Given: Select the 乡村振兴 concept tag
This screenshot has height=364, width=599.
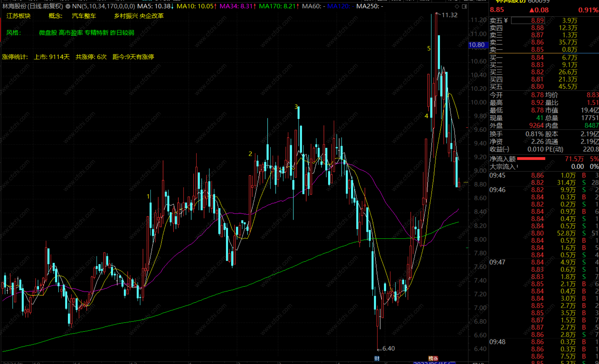Looking at the screenshot, I should coord(126,16).
